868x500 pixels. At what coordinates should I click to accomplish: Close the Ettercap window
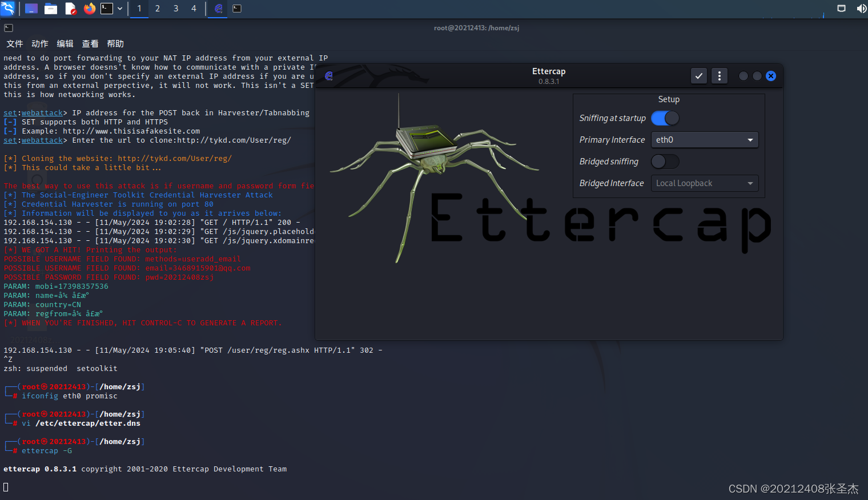[x=771, y=76]
